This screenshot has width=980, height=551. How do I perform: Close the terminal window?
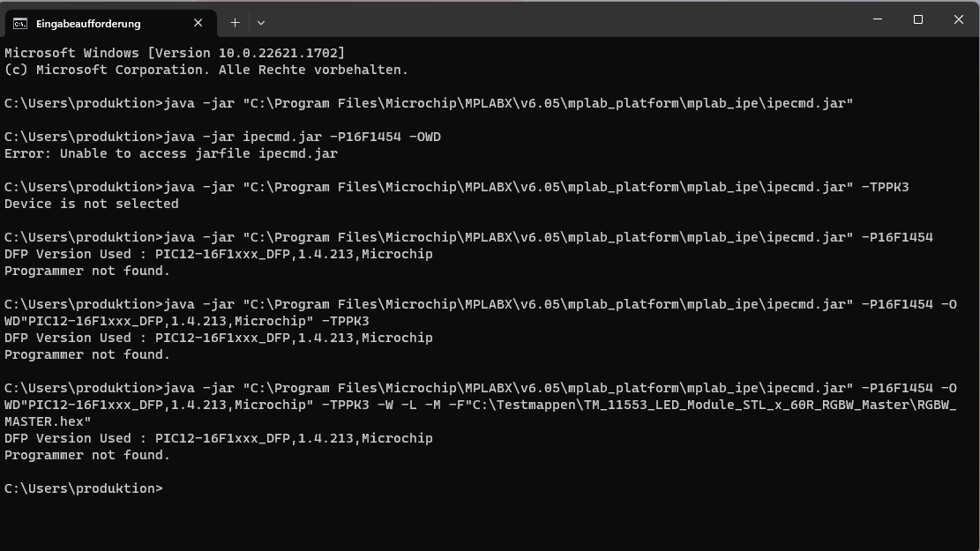coord(959,19)
